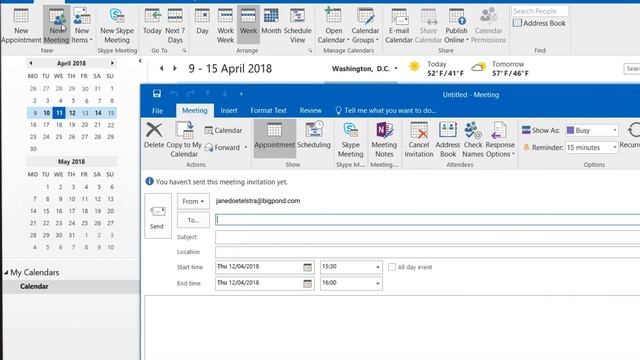Select Calendar under My Calendars
Screen dimensions: 640x360
(34, 287)
